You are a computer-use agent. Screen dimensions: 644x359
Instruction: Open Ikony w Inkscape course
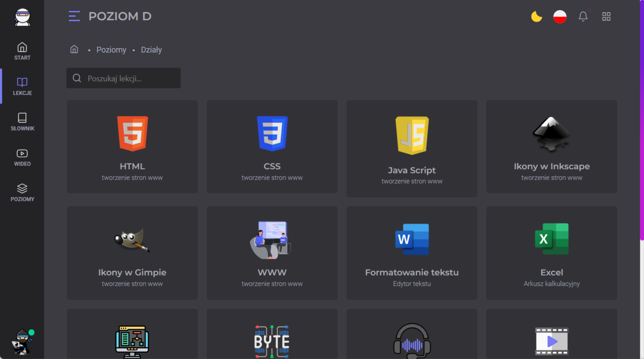pos(551,147)
